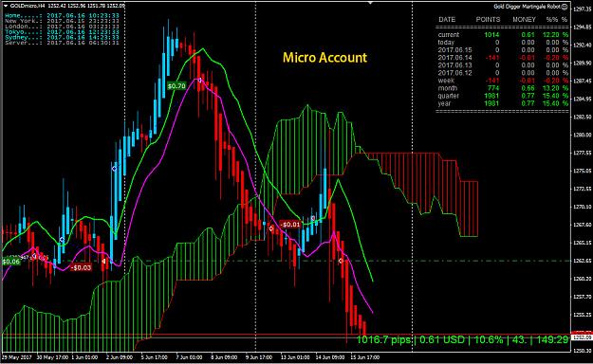This screenshot has height=364, width=593.
Task: Click the 13 Jun 01:00 time axis label
Action: (295, 357)
